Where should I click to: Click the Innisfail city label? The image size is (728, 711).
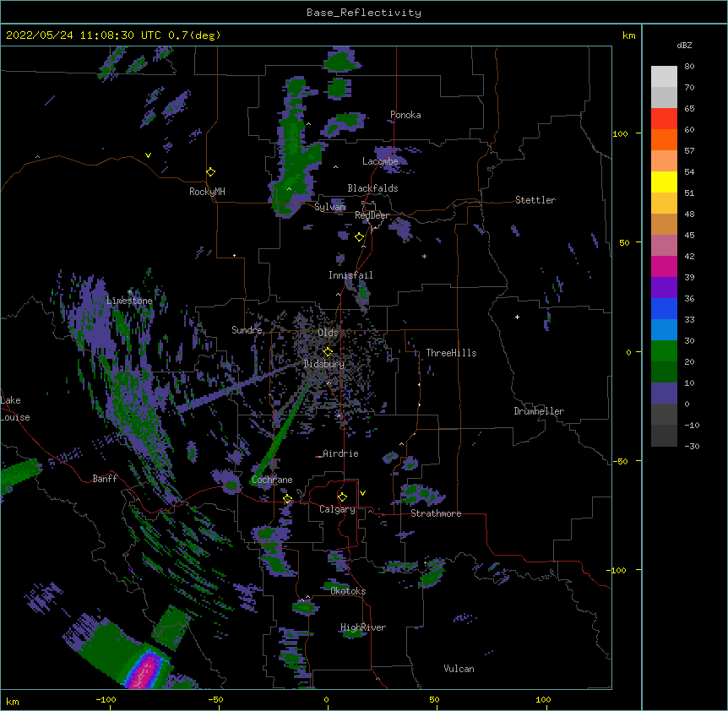[350, 275]
